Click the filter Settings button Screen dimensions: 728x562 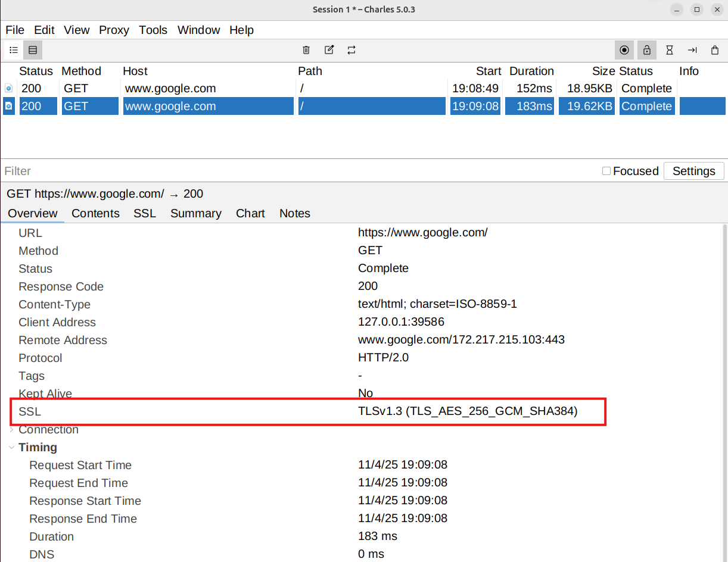(693, 171)
